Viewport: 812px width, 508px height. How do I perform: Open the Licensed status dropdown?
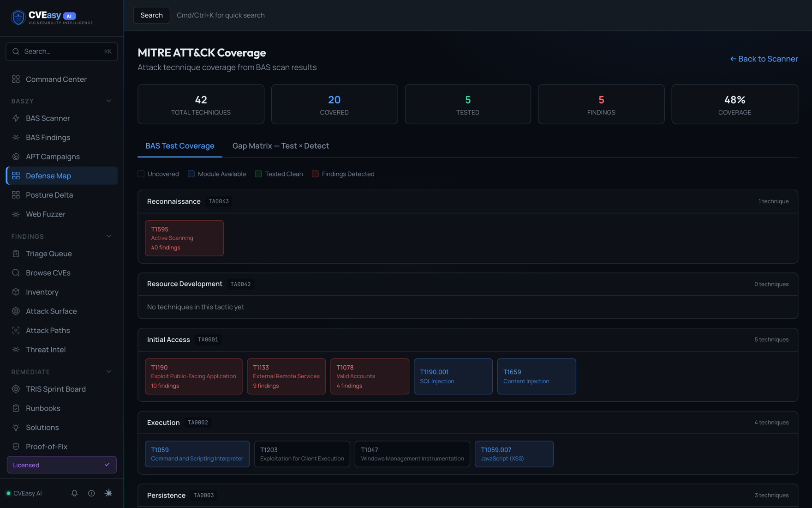tap(62, 465)
